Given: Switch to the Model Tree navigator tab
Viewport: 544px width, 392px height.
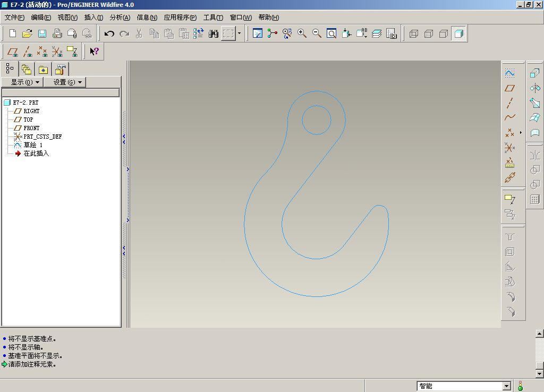Looking at the screenshot, I should tap(10, 69).
